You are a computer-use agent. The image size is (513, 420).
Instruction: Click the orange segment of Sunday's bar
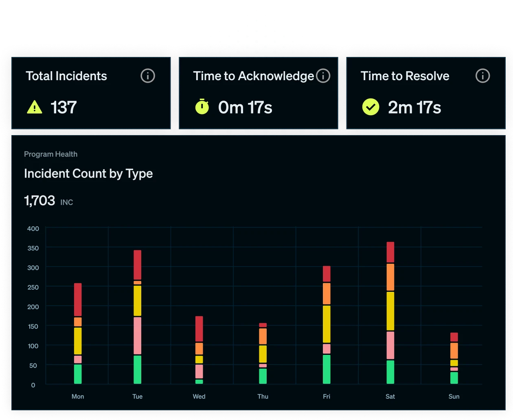454,350
